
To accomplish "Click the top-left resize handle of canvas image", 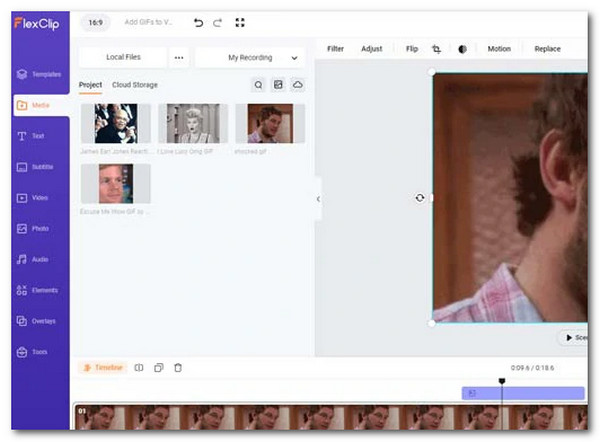I will pos(432,72).
